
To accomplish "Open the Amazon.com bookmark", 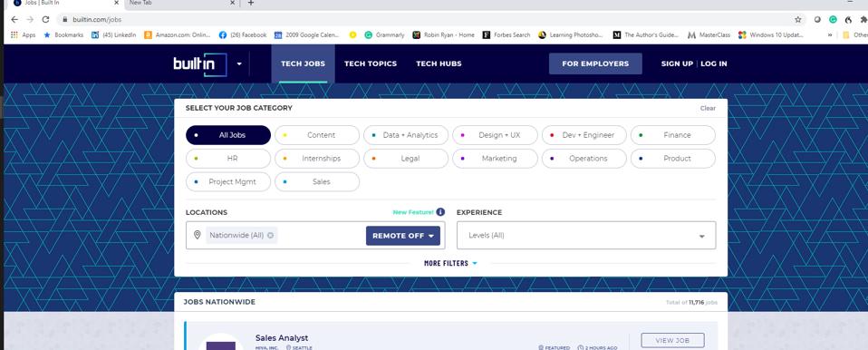I will tap(178, 34).
